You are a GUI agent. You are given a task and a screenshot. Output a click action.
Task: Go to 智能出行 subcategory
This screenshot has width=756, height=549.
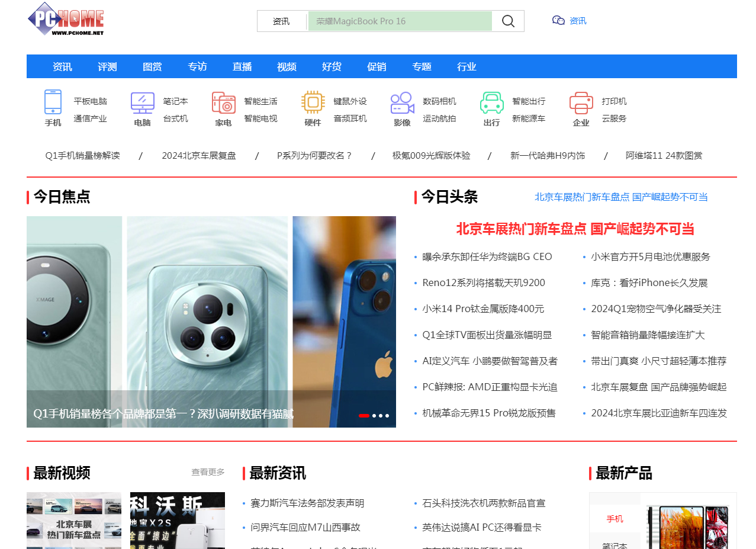click(x=529, y=101)
